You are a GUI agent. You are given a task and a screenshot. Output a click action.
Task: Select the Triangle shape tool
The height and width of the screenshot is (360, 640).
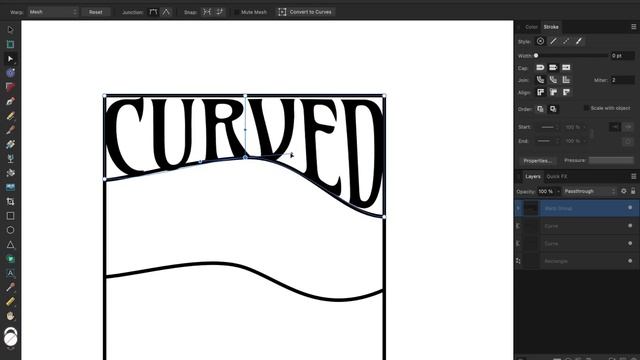point(10,244)
